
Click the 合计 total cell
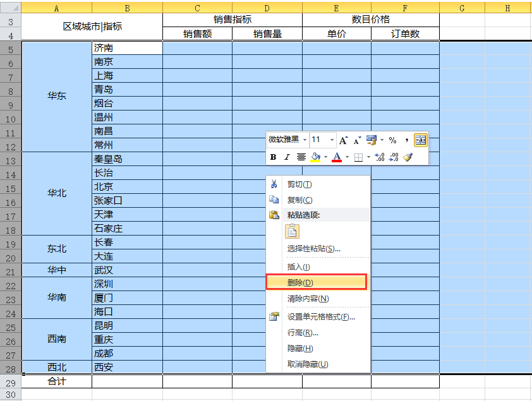[x=56, y=381]
